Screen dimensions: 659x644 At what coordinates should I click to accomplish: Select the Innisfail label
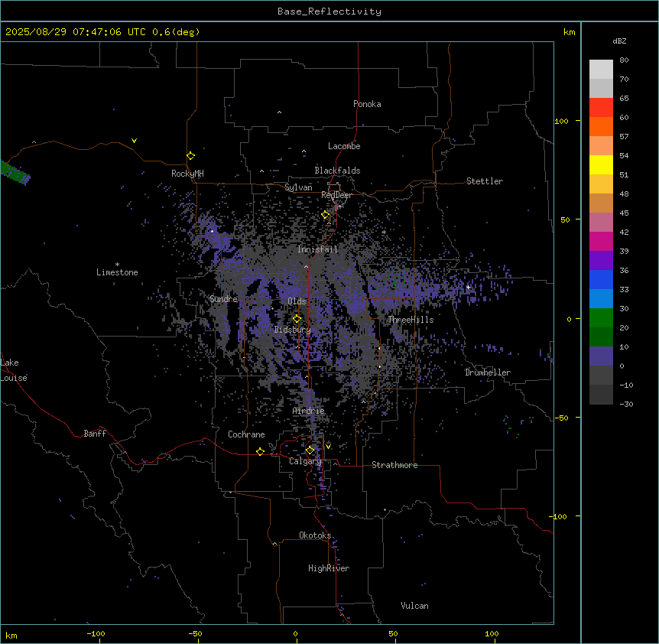317,249
